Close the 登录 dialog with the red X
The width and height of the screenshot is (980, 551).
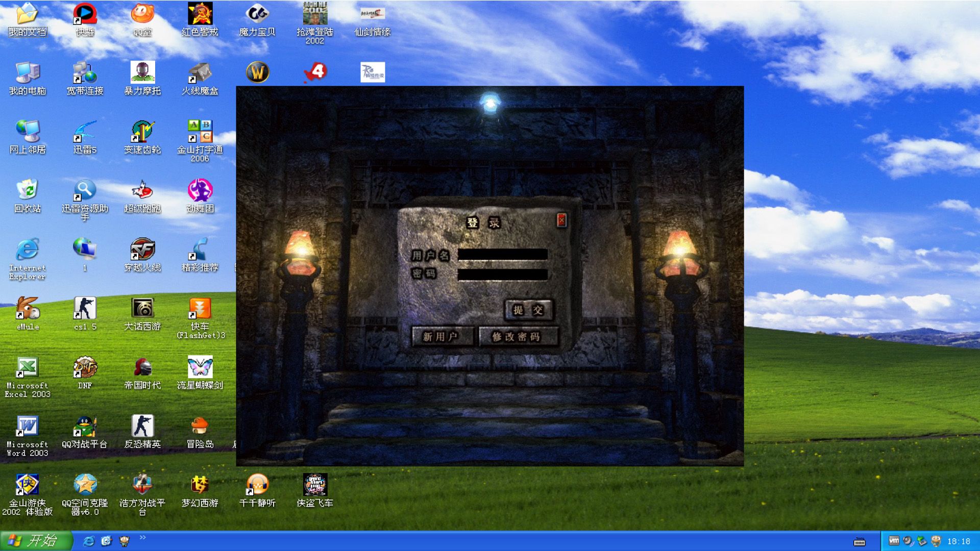(561, 220)
